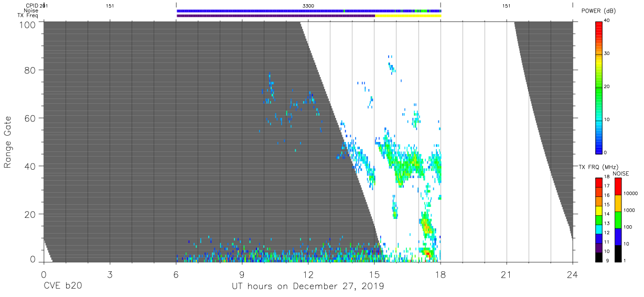Screen dimensions: 644x297
Task: Select the 'NOISE' legend title
Action: (x=620, y=173)
